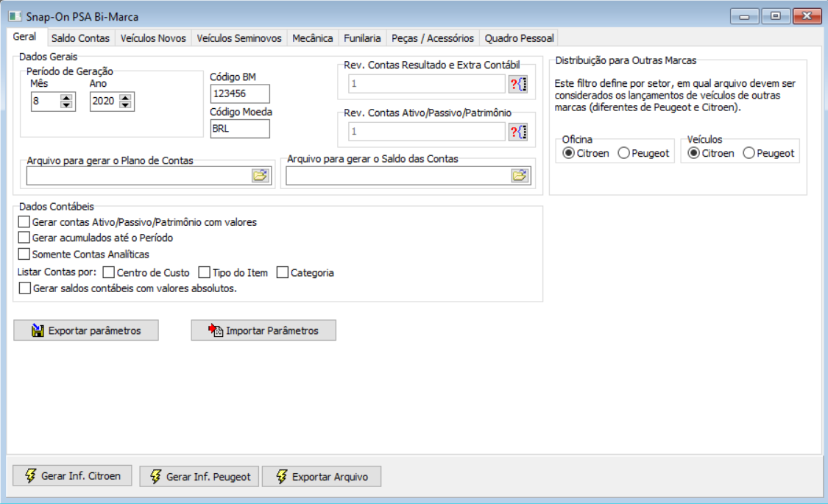
Task: Browse folder for Saldo das Contas file
Action: 520,176
